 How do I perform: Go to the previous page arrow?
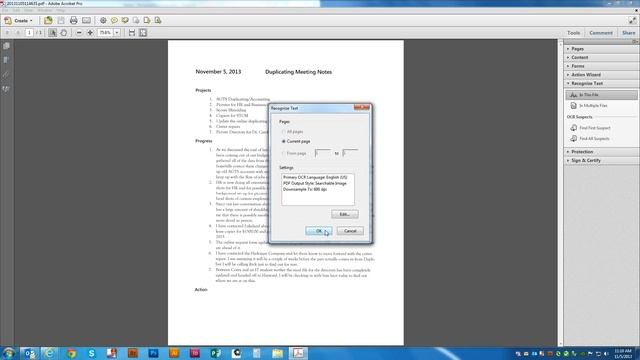coord(7,33)
